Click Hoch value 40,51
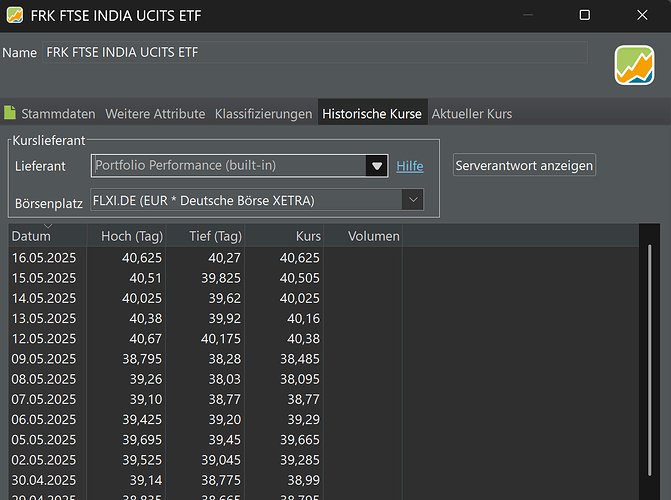Viewport: 671px width, 500px height. 145,278
